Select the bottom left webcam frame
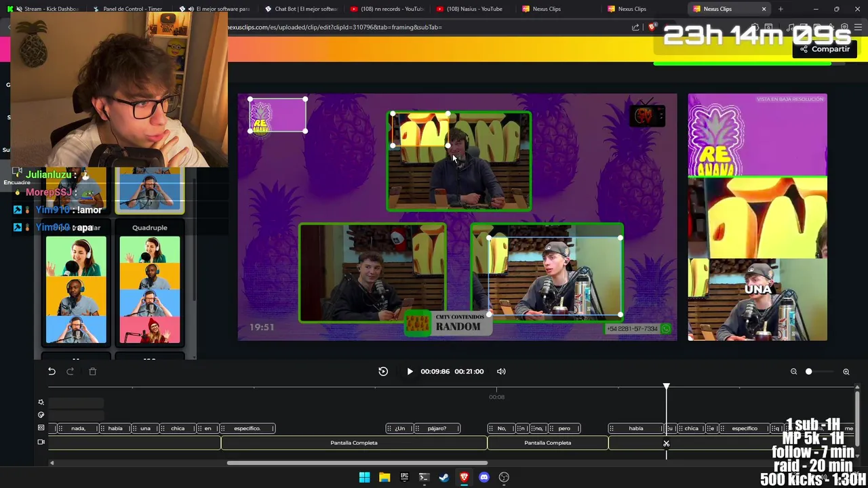868x488 pixels. click(372, 272)
